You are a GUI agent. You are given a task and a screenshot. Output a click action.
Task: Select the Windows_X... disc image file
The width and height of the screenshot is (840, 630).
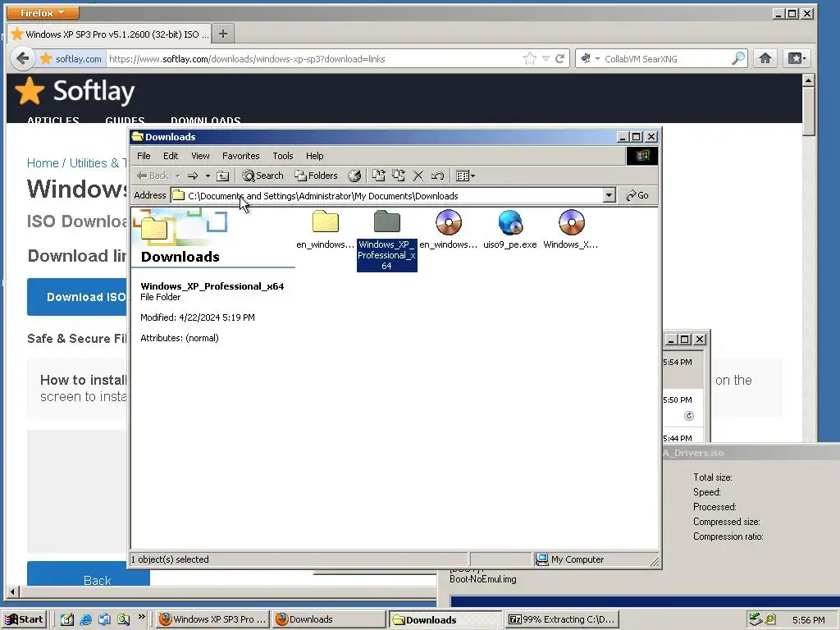coord(571,230)
